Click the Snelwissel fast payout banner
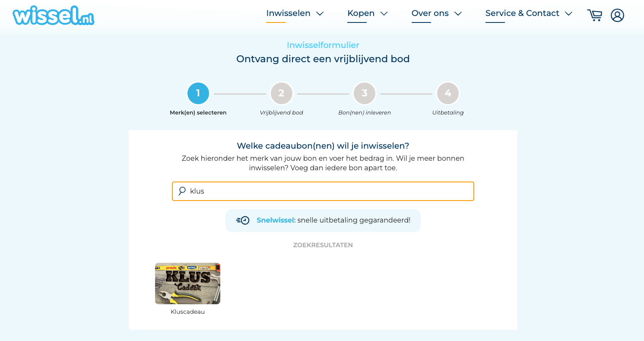 pyautogui.click(x=323, y=220)
